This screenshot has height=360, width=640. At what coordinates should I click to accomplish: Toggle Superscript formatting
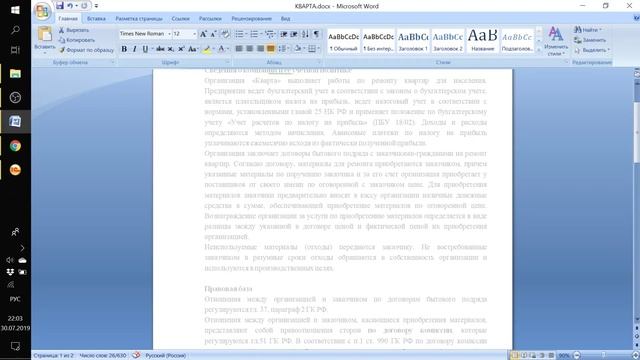[181, 49]
